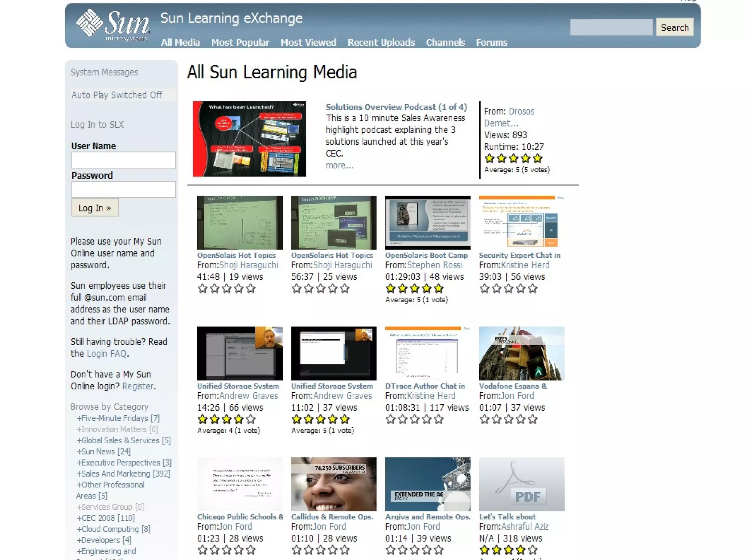Click the Log In button
This screenshot has width=747, height=560.
click(x=95, y=208)
